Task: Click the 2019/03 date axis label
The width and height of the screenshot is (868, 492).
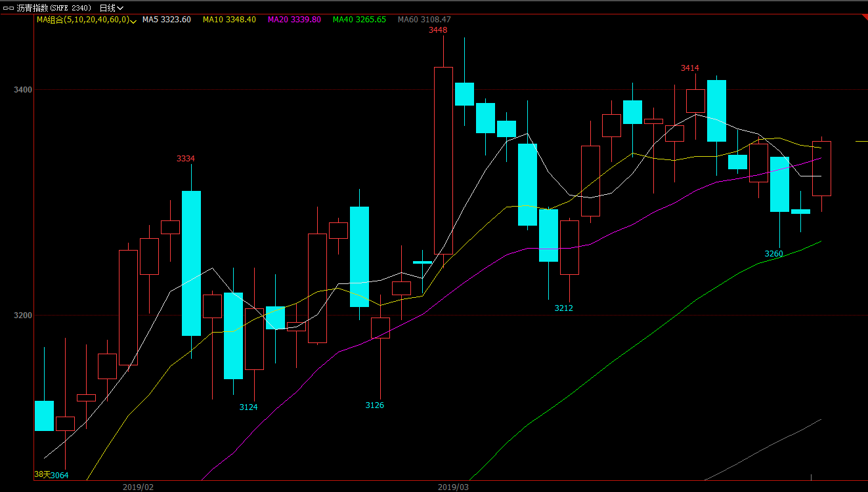Action: 453,487
